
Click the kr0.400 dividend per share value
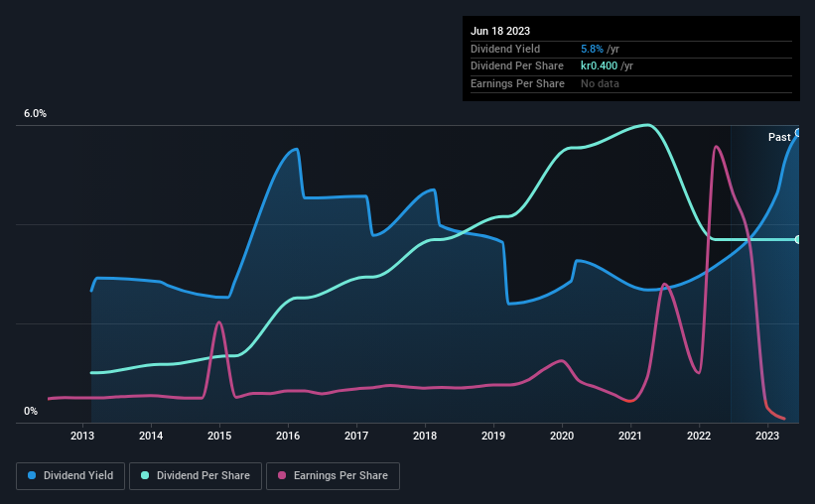pyautogui.click(x=599, y=66)
